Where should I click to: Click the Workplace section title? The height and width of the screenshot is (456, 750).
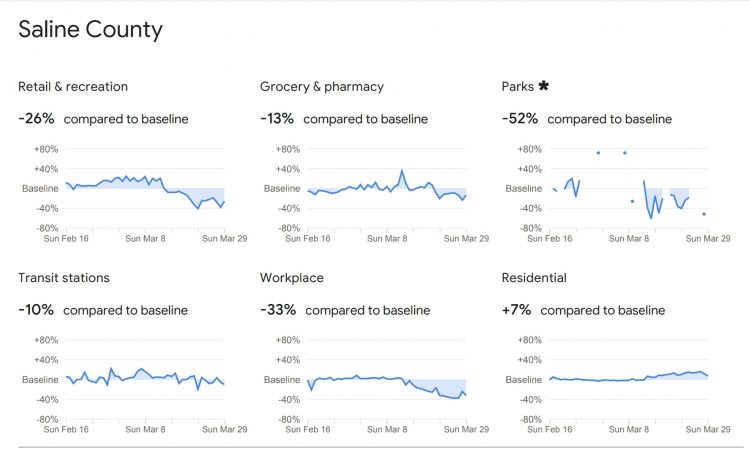[291, 278]
